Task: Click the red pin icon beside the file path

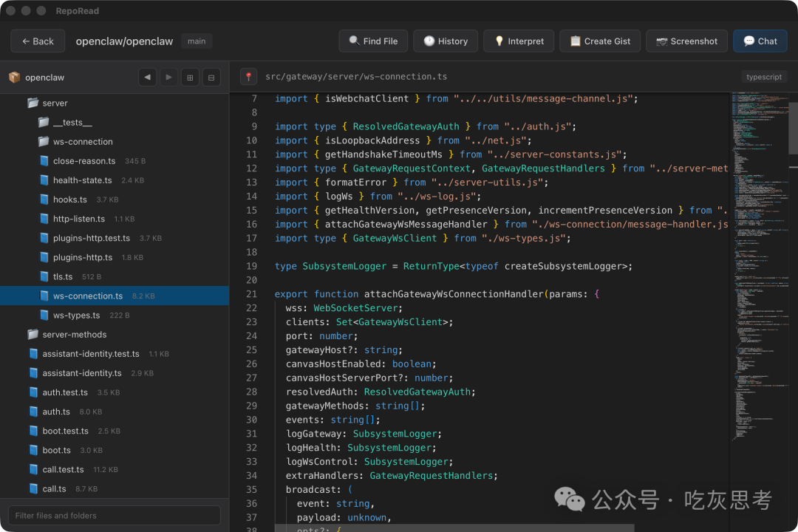Action: [248, 77]
